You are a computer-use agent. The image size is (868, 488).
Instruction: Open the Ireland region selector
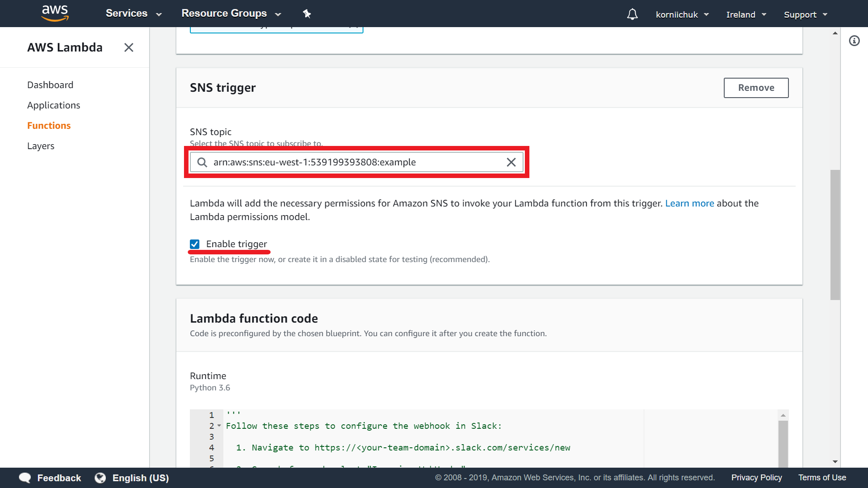(x=746, y=14)
